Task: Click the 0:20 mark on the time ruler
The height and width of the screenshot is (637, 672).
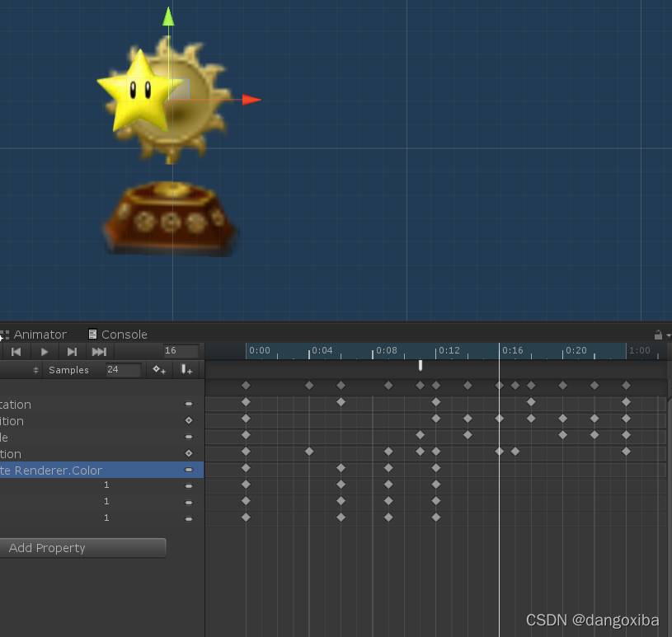Action: point(576,350)
